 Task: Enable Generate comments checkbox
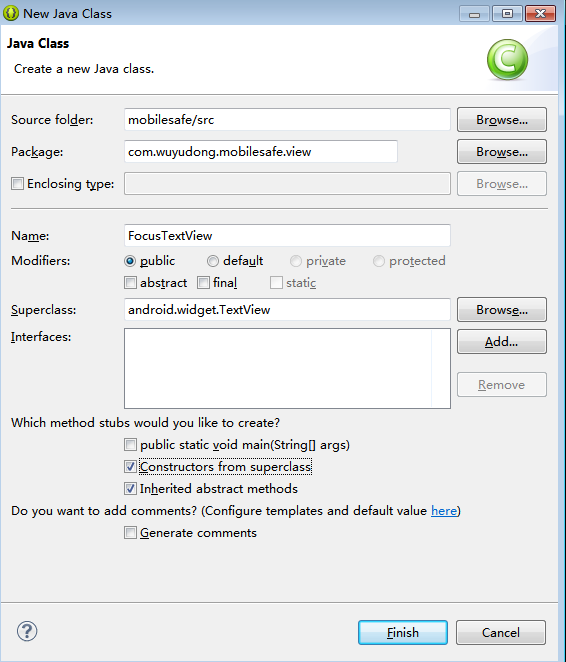tap(130, 532)
